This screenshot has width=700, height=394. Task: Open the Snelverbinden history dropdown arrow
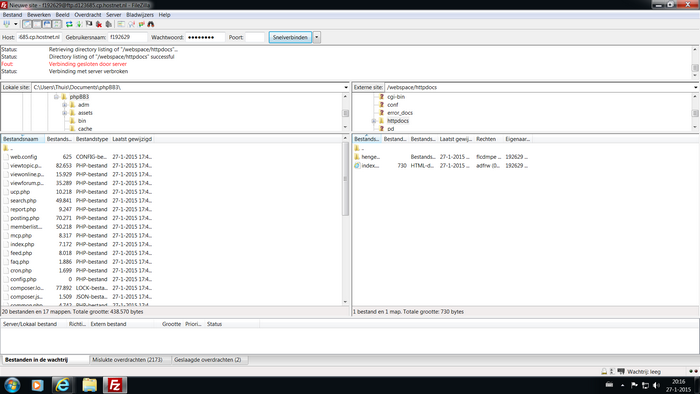coord(317,37)
